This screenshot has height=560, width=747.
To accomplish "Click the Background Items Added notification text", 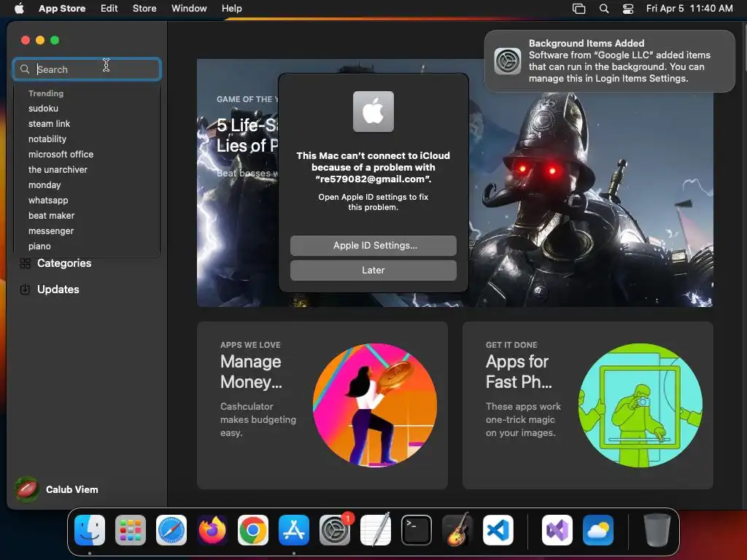I will 619,61.
